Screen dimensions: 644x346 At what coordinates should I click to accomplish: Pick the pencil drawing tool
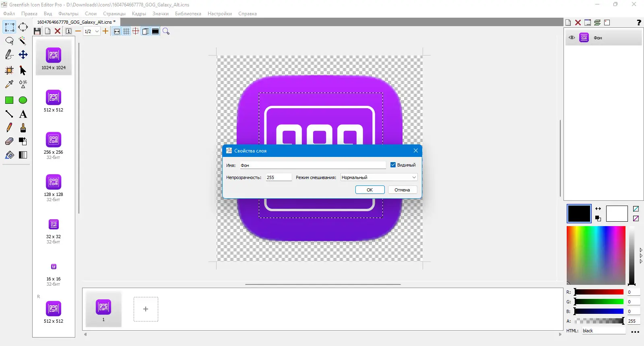pos(10,128)
